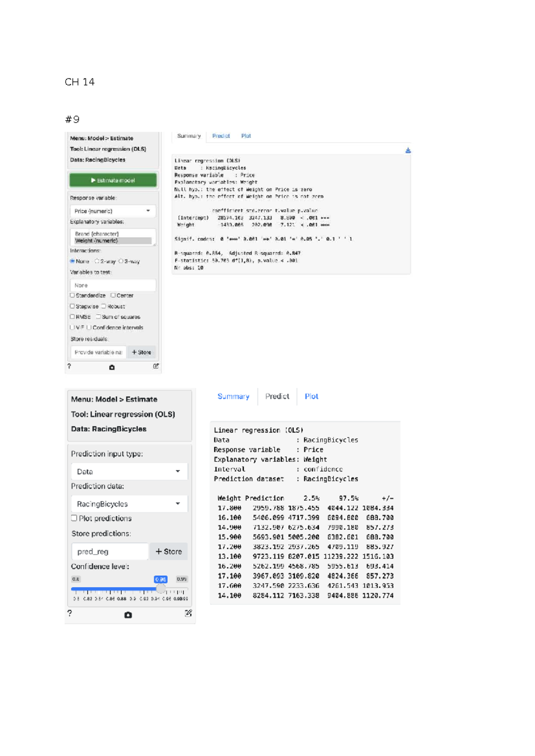The height and width of the screenshot is (756, 535).
Task: Select the None interactions radio button
Action: click(72, 261)
